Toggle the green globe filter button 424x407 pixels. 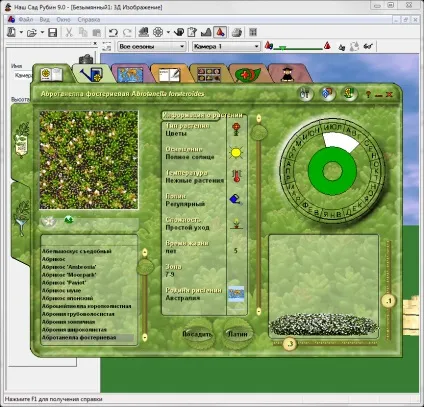pos(69,220)
